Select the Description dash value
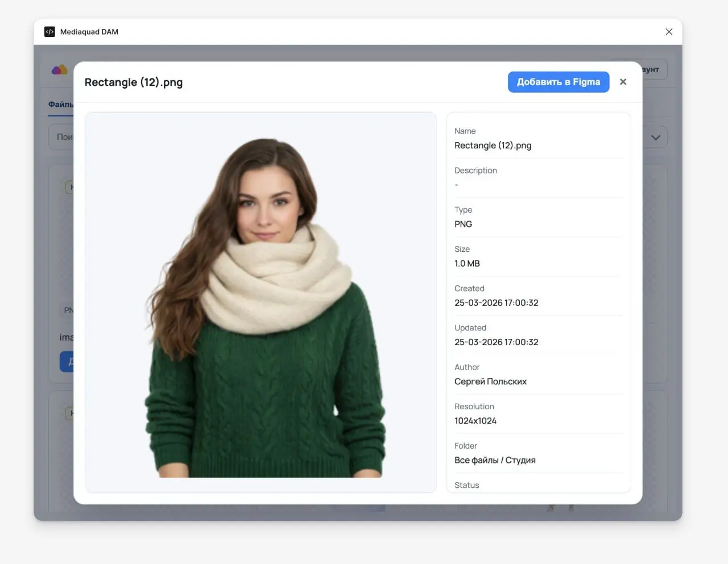 pos(456,185)
